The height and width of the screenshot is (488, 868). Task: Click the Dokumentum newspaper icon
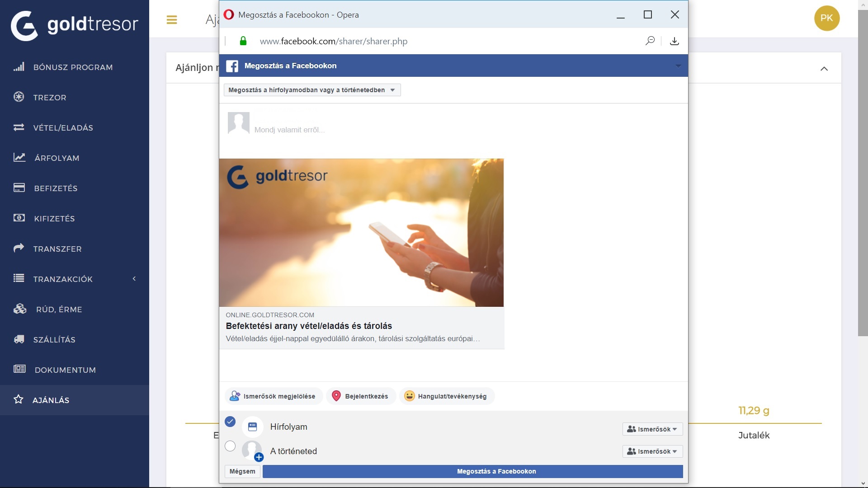pos(19,369)
